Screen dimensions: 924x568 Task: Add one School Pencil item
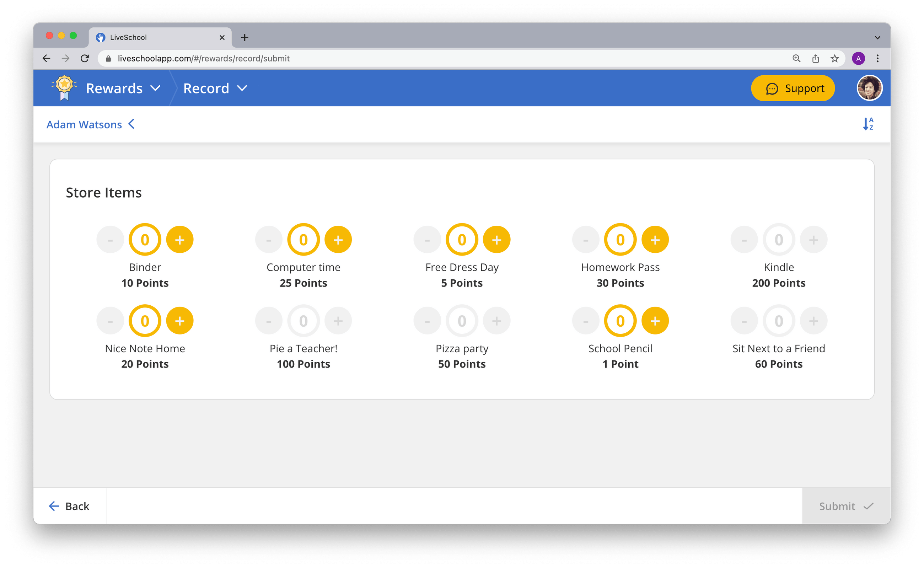pyautogui.click(x=655, y=321)
